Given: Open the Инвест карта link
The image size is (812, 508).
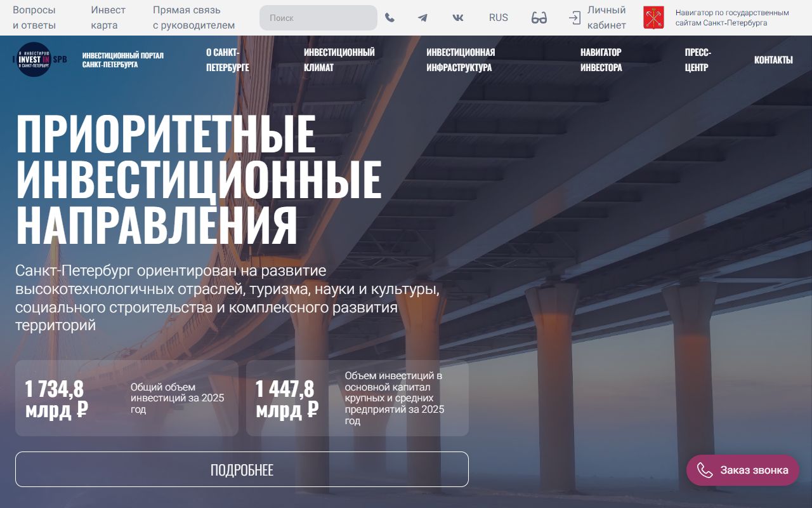Looking at the screenshot, I should [108, 18].
